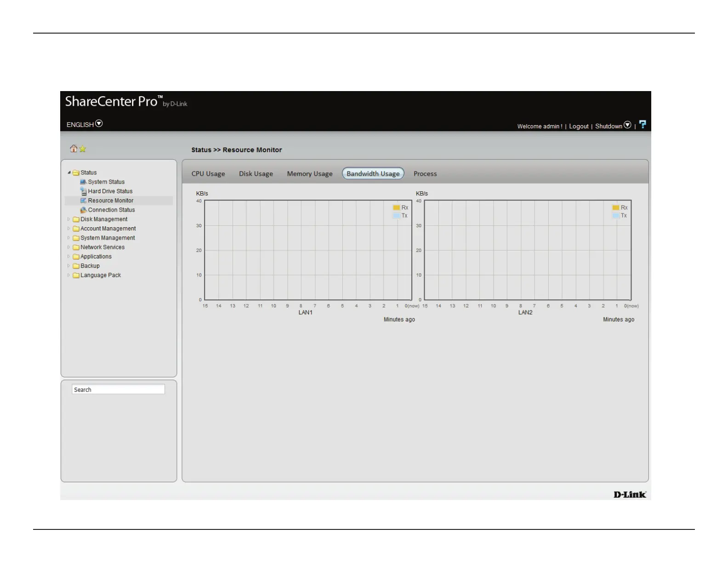
Task: Switch to the Memory Usage tab
Action: pos(309,174)
